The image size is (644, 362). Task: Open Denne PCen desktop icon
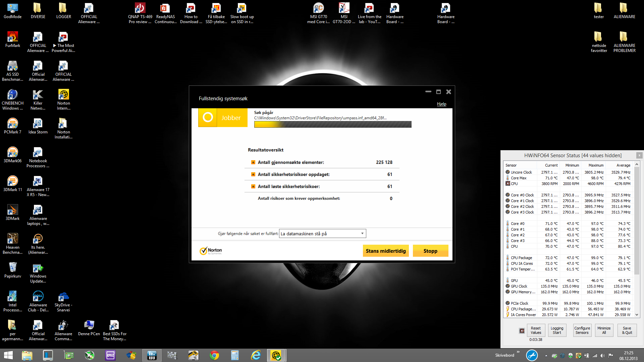tap(89, 328)
